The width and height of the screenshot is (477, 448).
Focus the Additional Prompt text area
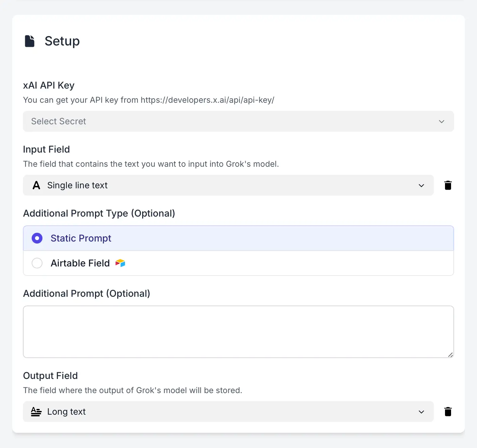[238, 332]
